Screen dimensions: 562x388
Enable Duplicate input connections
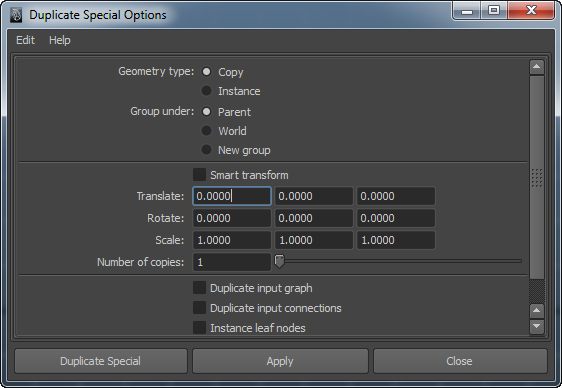click(199, 308)
